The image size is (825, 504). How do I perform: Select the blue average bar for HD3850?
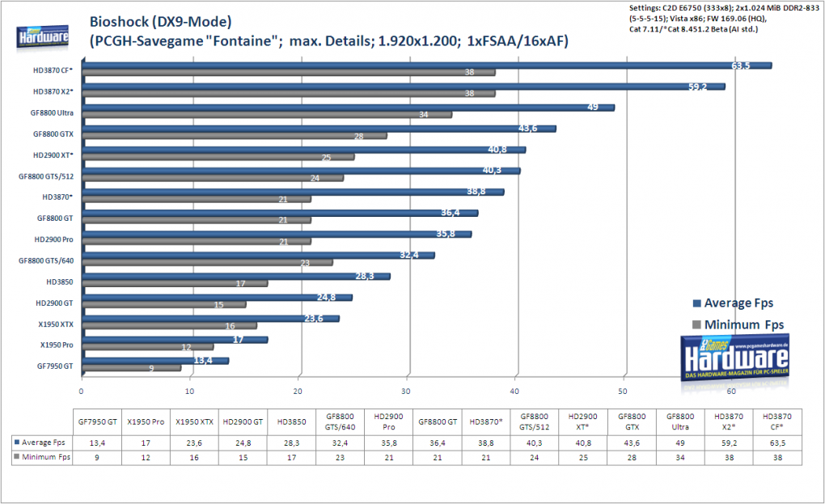[235, 277]
